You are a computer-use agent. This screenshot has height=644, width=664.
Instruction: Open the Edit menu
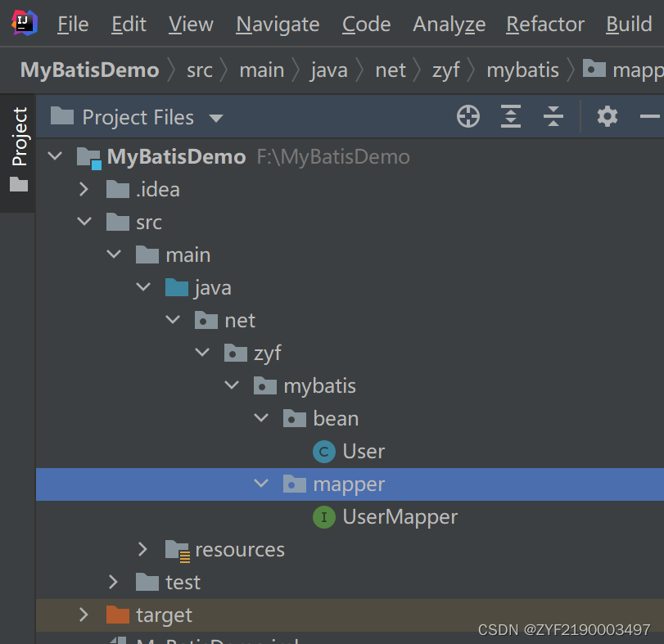click(x=129, y=24)
